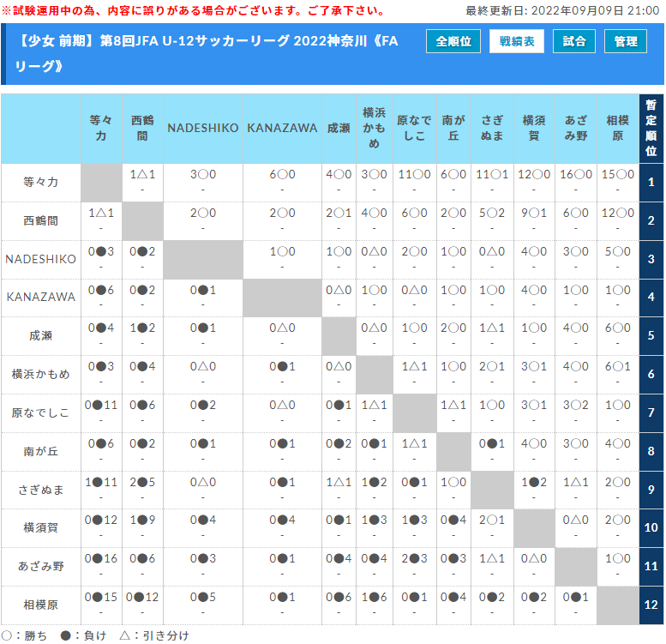Click 横須賀 vs 西鶴間 result 1●9
Image resolution: width=666 pixels, height=644 pixels.
pyautogui.click(x=142, y=521)
